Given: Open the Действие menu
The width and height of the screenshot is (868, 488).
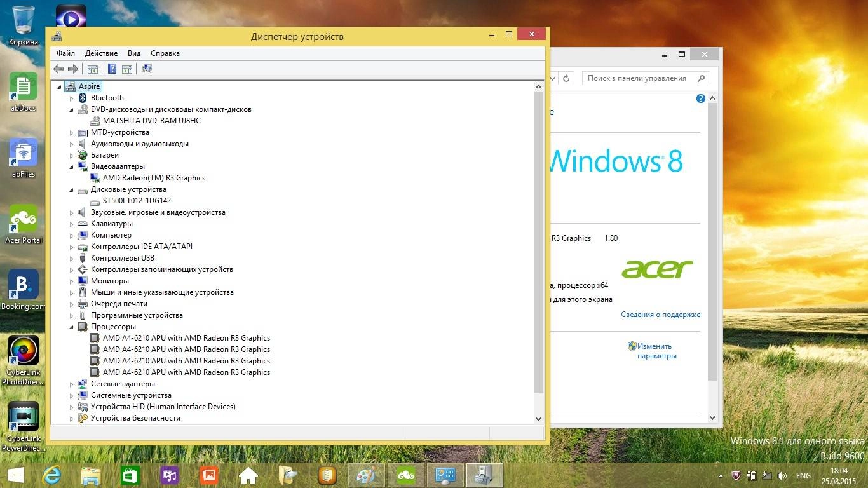Looking at the screenshot, I should tap(101, 53).
